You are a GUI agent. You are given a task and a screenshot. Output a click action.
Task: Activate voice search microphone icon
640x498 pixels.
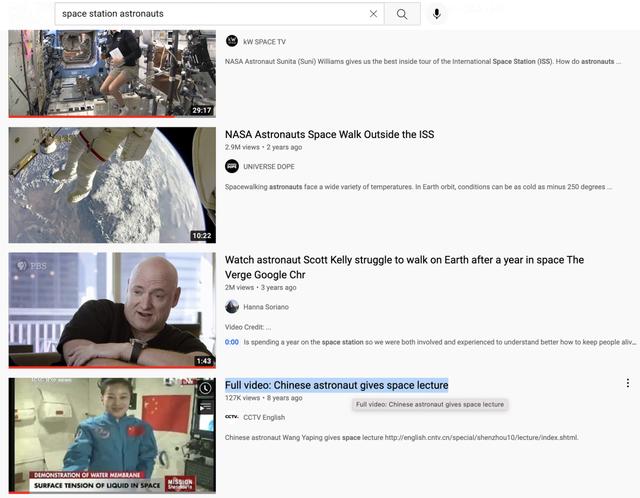(x=437, y=14)
